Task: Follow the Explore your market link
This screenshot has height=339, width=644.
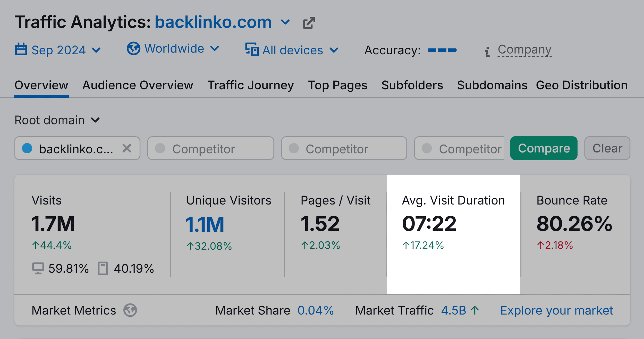Action: pos(557,310)
